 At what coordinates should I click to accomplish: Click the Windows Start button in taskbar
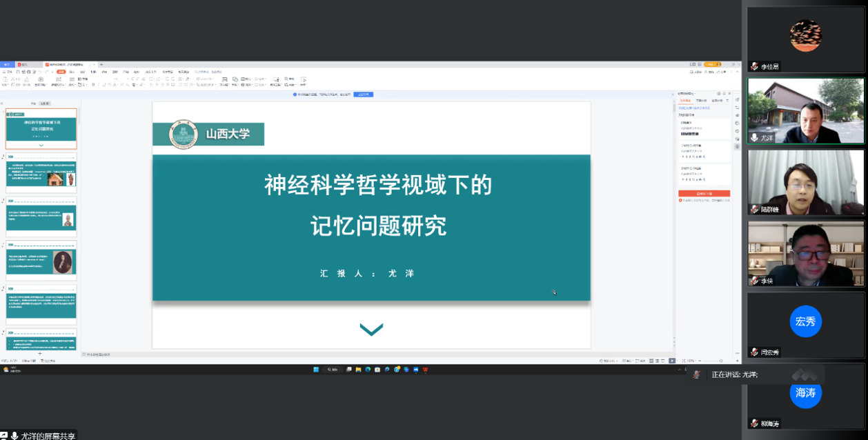coord(316,369)
